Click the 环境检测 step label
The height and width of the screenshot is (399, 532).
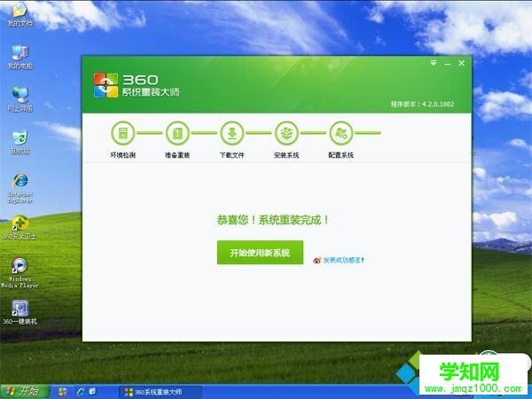(123, 155)
